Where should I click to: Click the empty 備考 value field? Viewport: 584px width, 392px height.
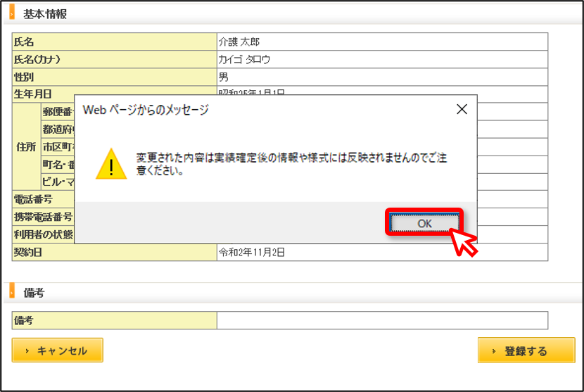pos(382,320)
